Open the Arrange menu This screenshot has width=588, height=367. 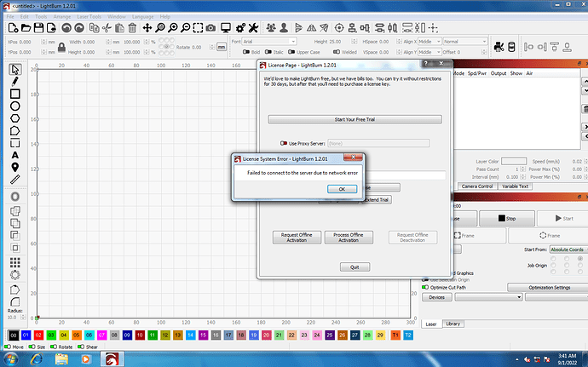click(62, 16)
